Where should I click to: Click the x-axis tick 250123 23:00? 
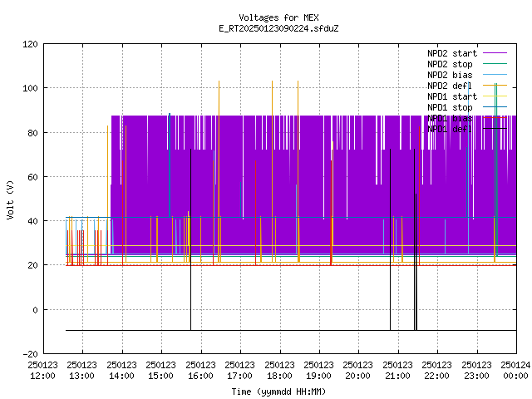pyautogui.click(x=477, y=371)
